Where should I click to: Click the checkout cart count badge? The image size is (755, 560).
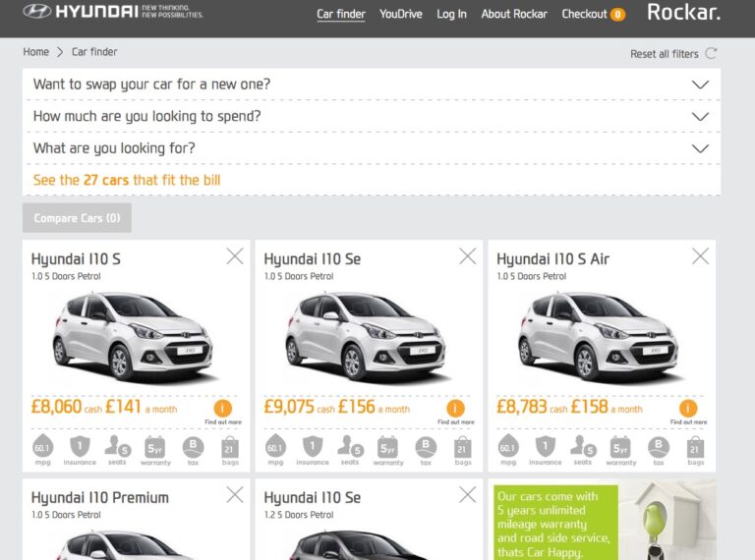coord(617,15)
